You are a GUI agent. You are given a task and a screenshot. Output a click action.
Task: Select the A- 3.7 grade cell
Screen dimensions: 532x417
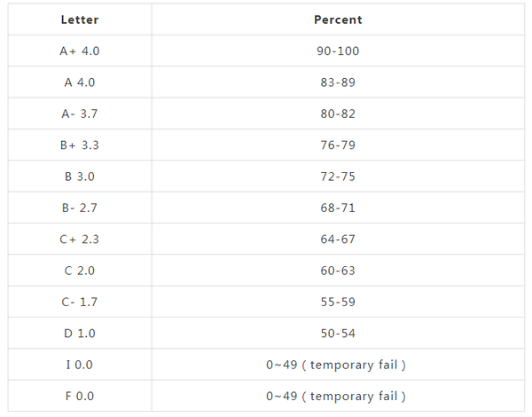click(x=79, y=114)
